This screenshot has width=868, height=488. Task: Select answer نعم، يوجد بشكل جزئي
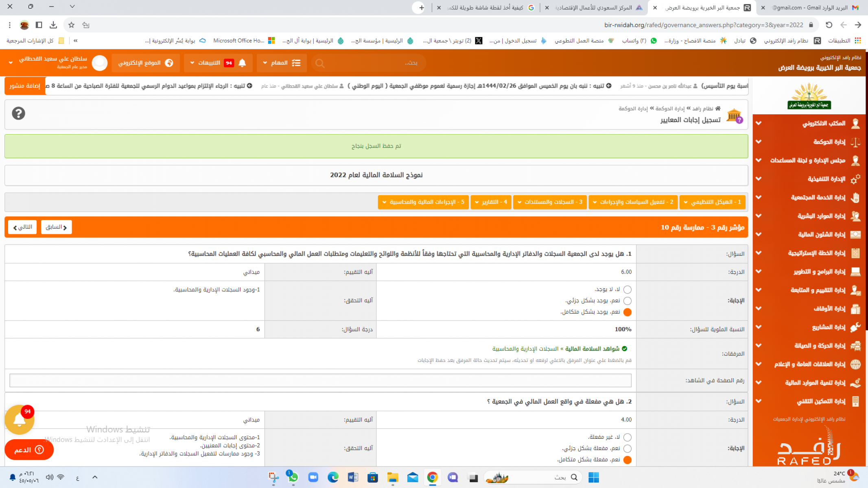(x=627, y=301)
